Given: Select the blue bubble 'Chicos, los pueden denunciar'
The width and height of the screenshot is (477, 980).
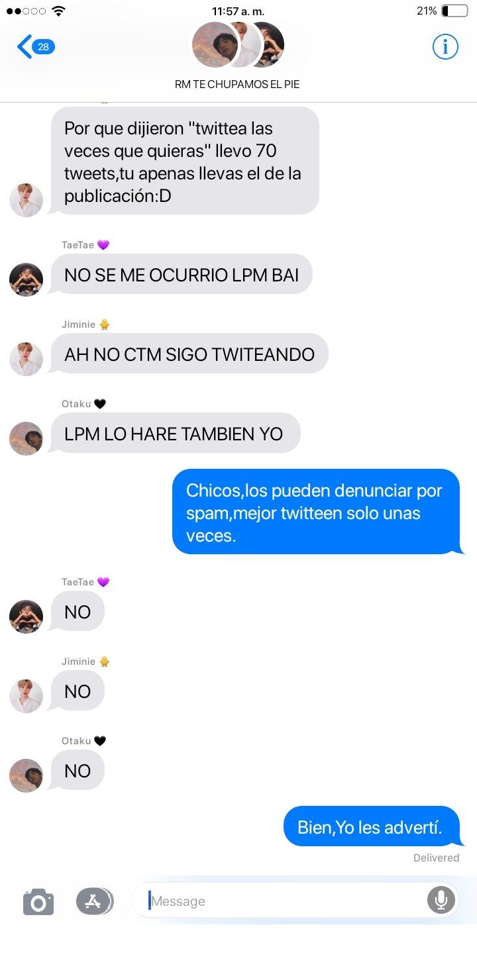Looking at the screenshot, I should (317, 512).
